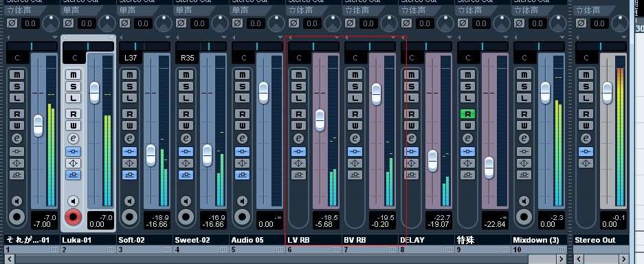
Task: Solo the Soft-02 channel
Action: point(129,87)
